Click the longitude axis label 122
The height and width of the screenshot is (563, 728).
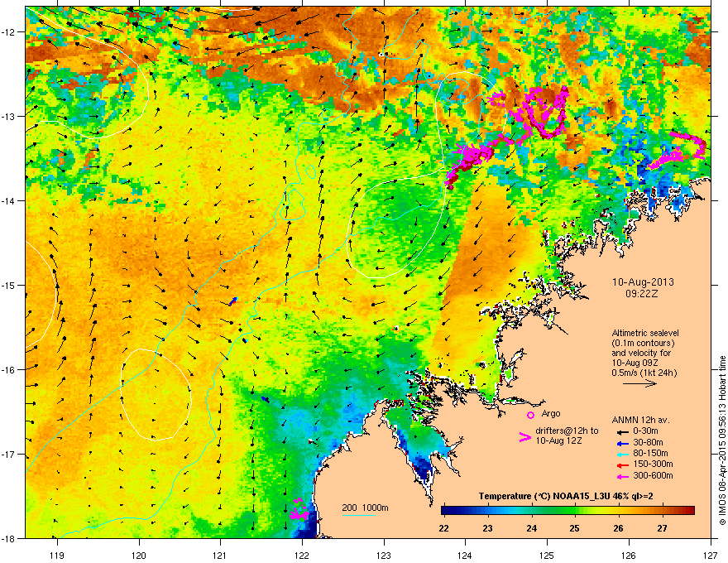pos(302,555)
